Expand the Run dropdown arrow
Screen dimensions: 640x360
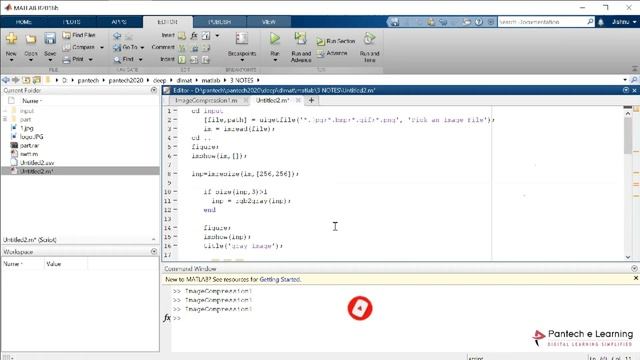(x=275, y=60)
